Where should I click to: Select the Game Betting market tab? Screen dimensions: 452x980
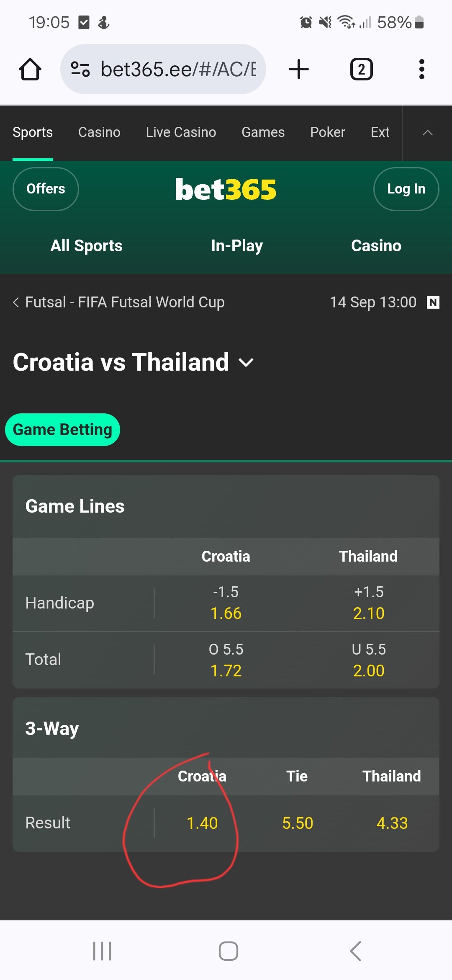(62, 430)
